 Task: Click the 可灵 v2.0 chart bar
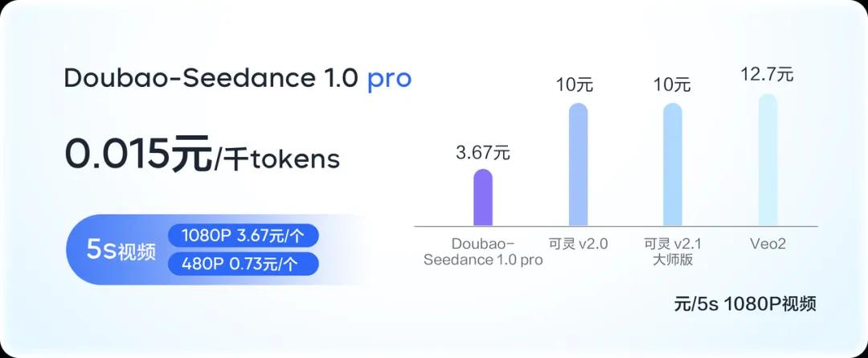click(578, 164)
